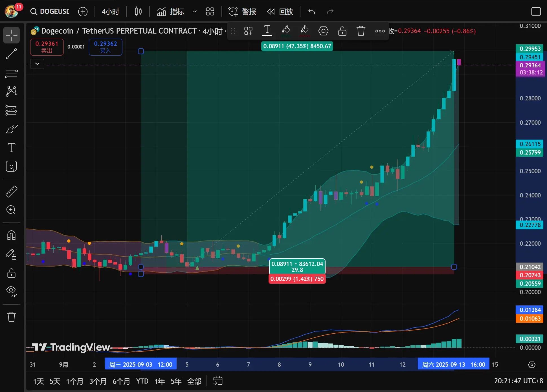
Task: Select the 1个月 time range
Action: coord(75,381)
